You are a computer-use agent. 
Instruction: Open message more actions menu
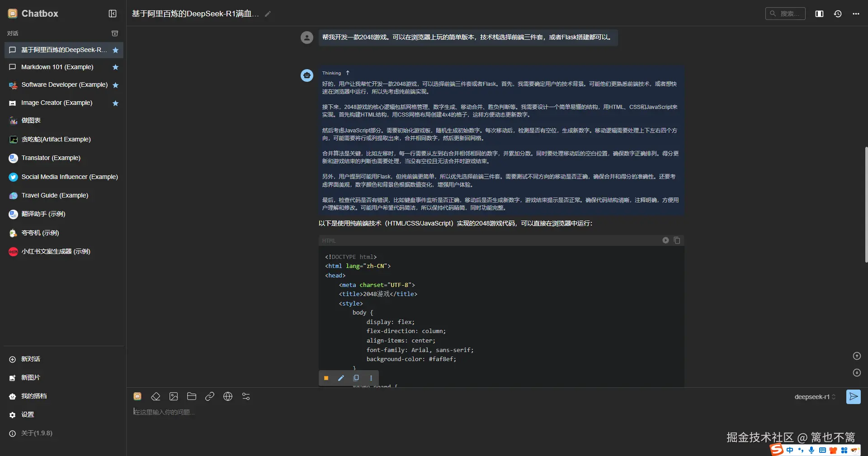click(371, 378)
